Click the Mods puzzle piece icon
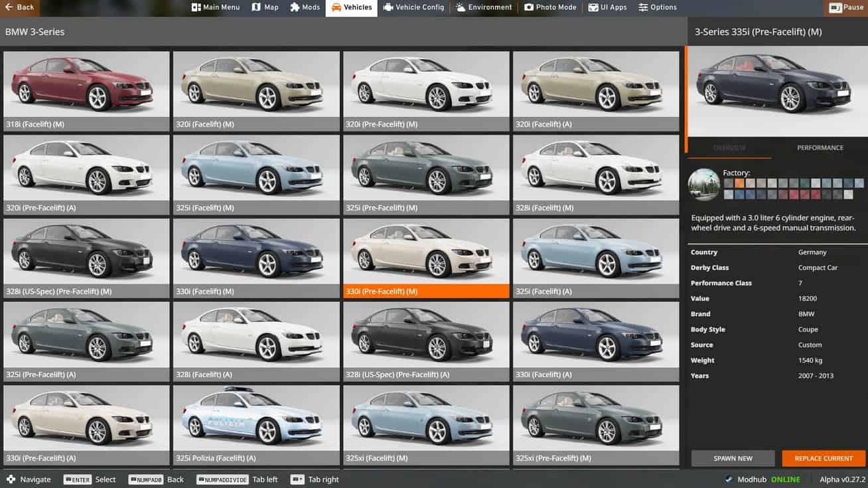Image resolution: width=868 pixels, height=488 pixels. tap(295, 7)
